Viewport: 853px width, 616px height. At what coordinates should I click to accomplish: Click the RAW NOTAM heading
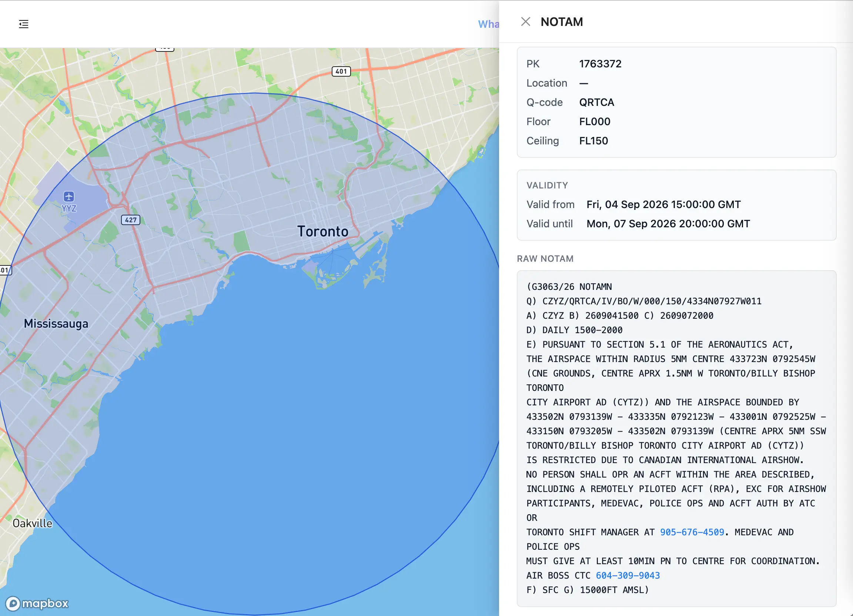pos(545,259)
